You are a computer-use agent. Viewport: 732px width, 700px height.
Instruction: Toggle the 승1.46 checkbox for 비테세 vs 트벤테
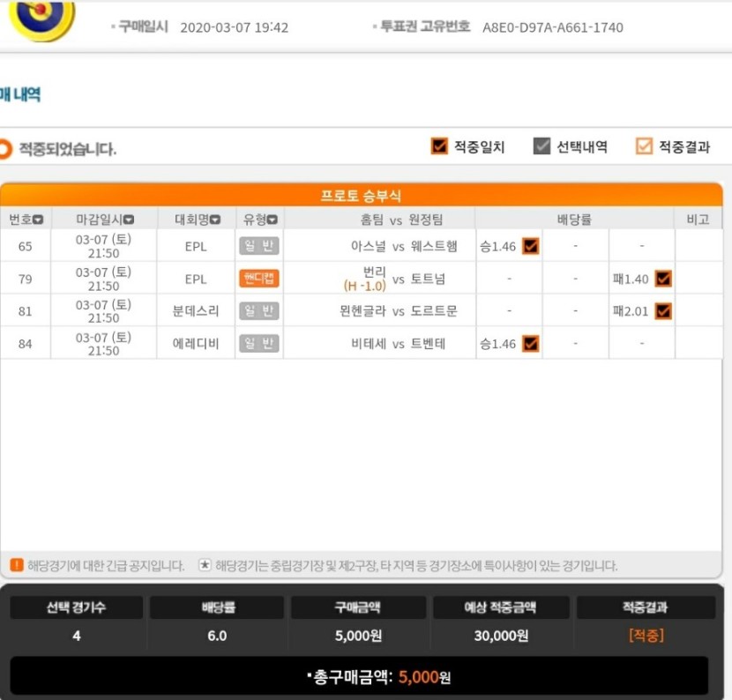(530, 344)
